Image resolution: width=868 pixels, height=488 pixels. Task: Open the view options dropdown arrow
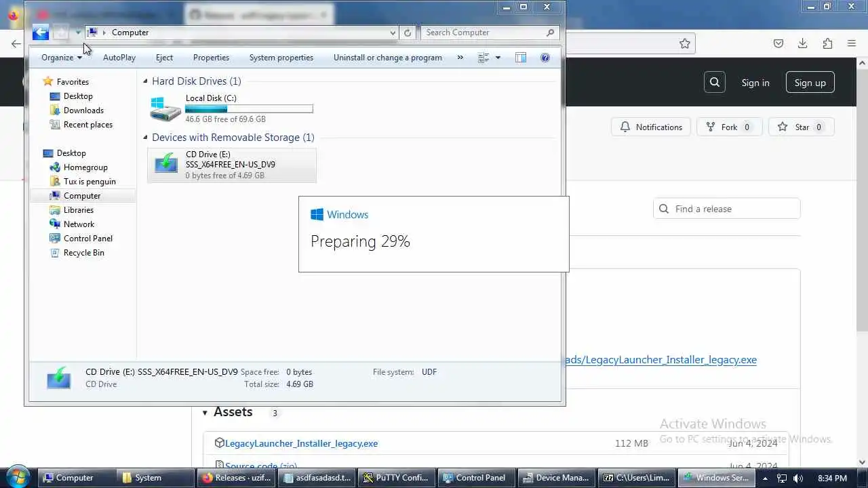(x=498, y=58)
